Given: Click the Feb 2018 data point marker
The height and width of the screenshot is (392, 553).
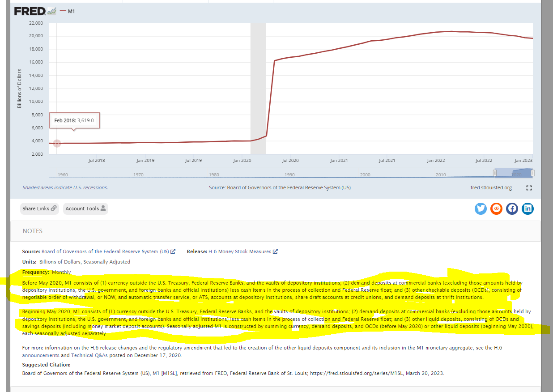Looking at the screenshot, I should tap(57, 143).
